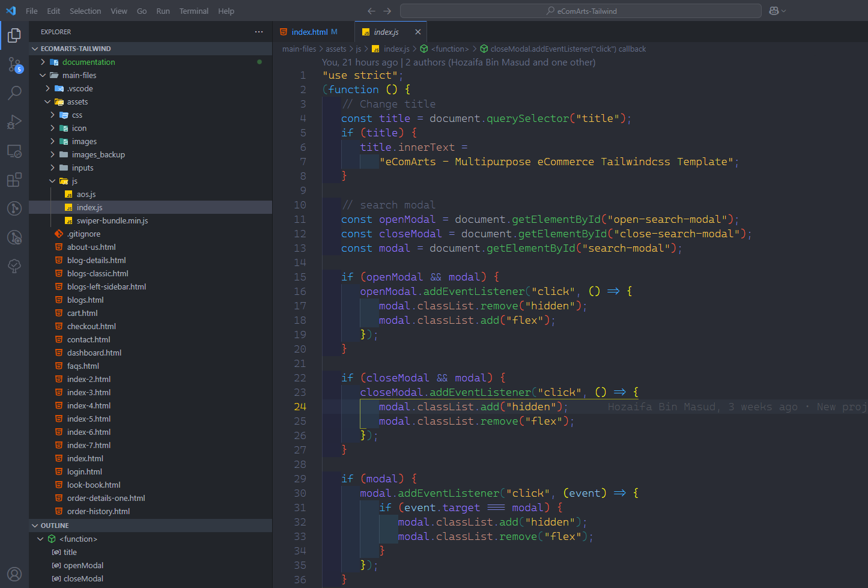Click the Accounts icon in activity bar
Viewport: 868px width, 588px height.
point(14,574)
